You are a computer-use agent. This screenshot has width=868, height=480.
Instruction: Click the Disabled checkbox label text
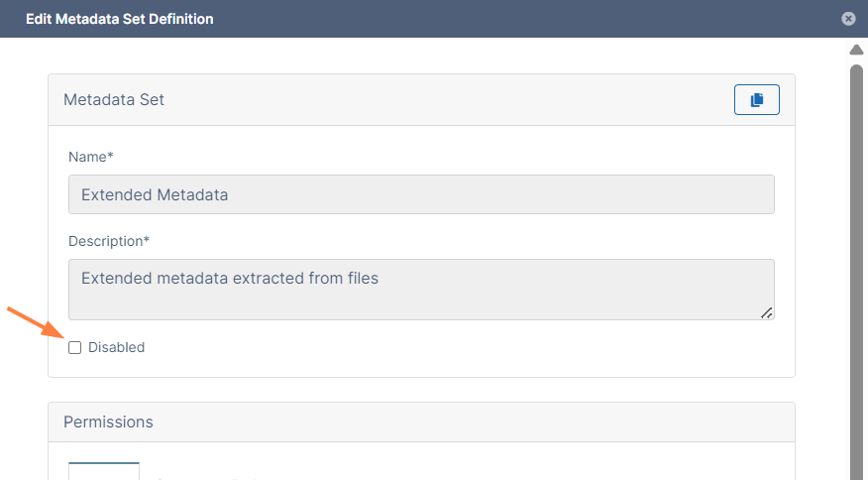point(116,347)
